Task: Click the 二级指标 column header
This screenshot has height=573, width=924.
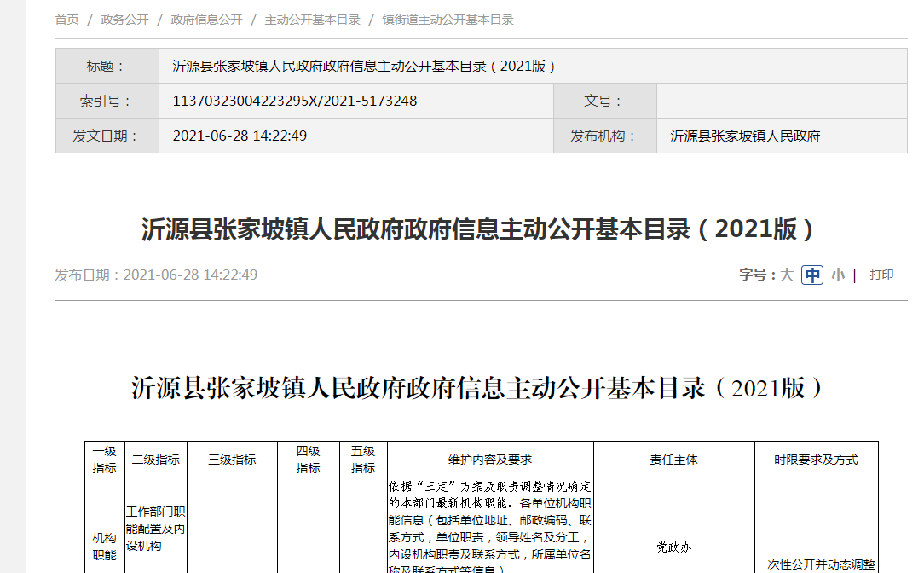Action: point(156,460)
